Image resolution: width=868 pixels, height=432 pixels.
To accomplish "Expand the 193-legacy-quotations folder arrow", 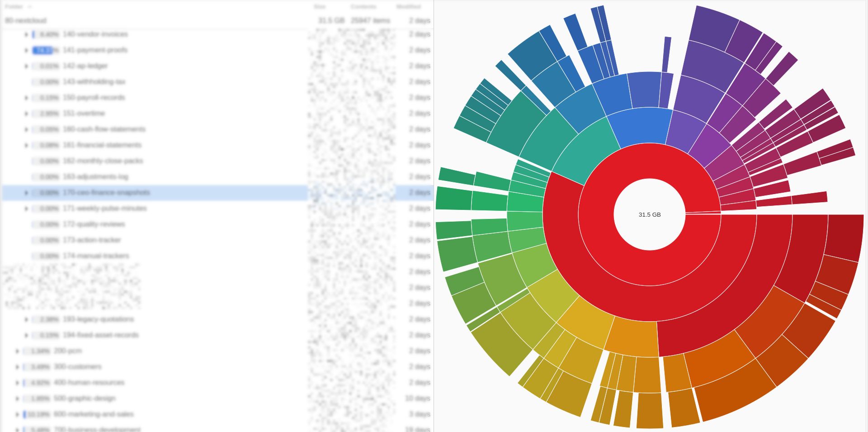I will tap(26, 319).
